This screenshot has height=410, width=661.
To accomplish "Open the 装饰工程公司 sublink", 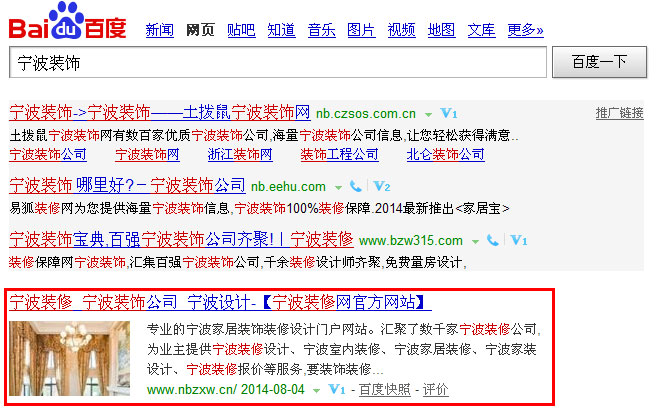I will [x=339, y=155].
